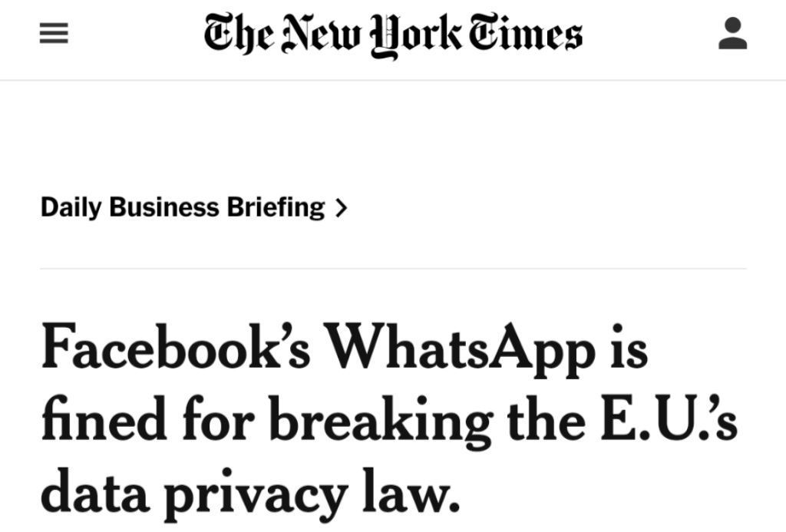Image resolution: width=786 pixels, height=532 pixels.
Task: Open the user account profile icon
Action: pos(732,35)
